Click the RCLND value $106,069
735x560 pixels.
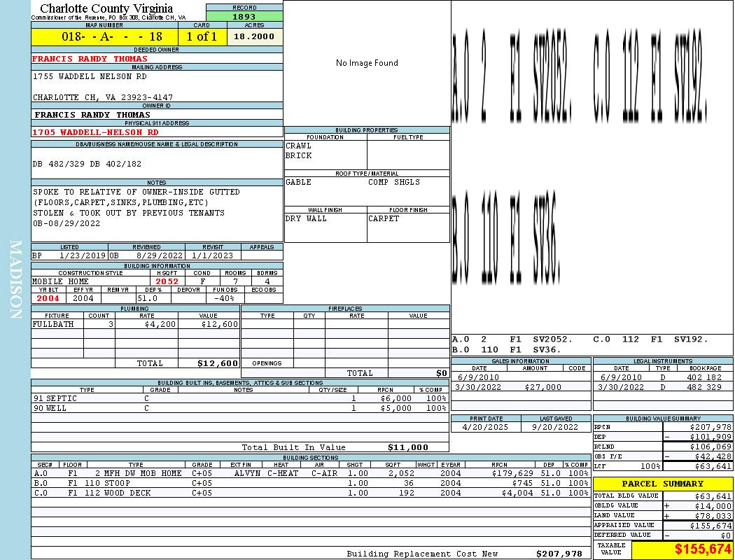tap(710, 447)
